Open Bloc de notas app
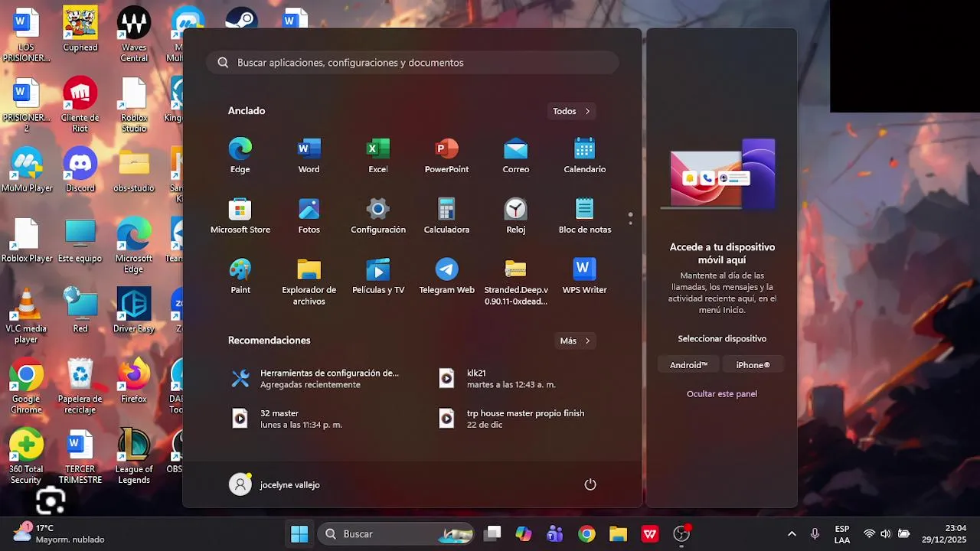980x551 pixels. [x=585, y=216]
